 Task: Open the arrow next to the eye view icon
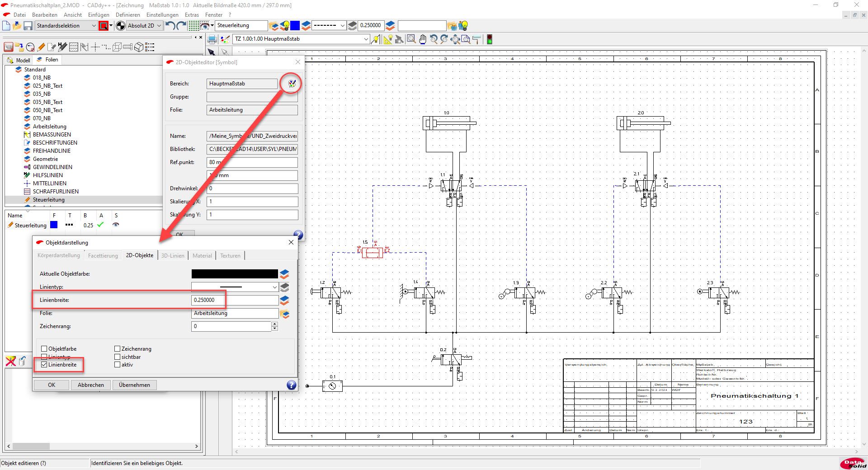point(212,26)
